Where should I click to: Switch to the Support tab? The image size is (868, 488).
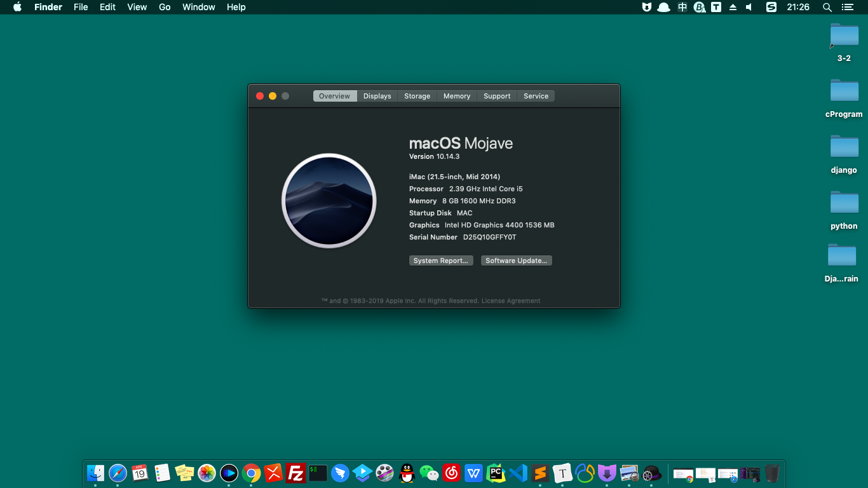(x=497, y=96)
